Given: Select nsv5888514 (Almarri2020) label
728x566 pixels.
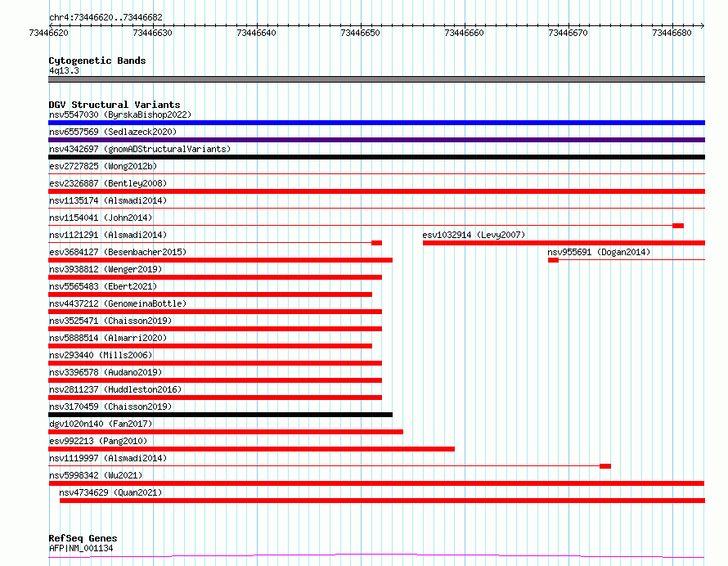Looking at the screenshot, I should tap(108, 338).
